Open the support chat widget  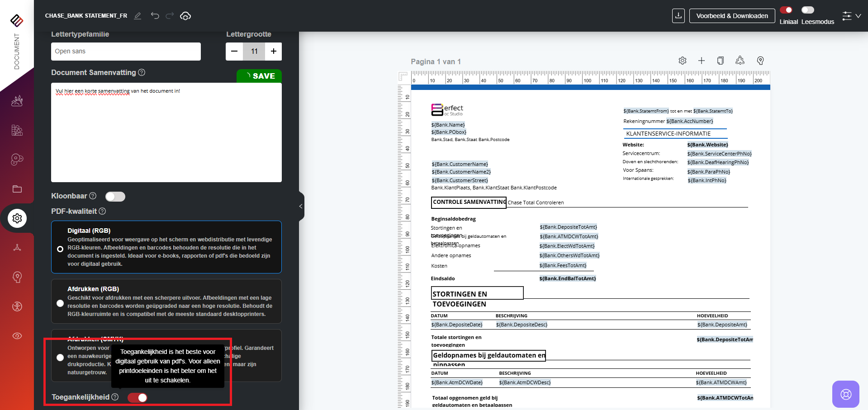tap(845, 394)
